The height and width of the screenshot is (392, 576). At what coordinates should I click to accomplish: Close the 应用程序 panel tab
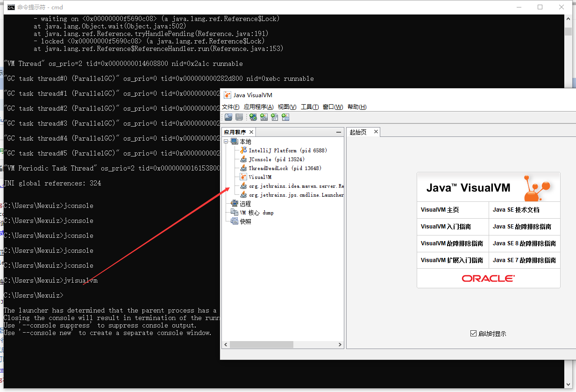point(251,132)
